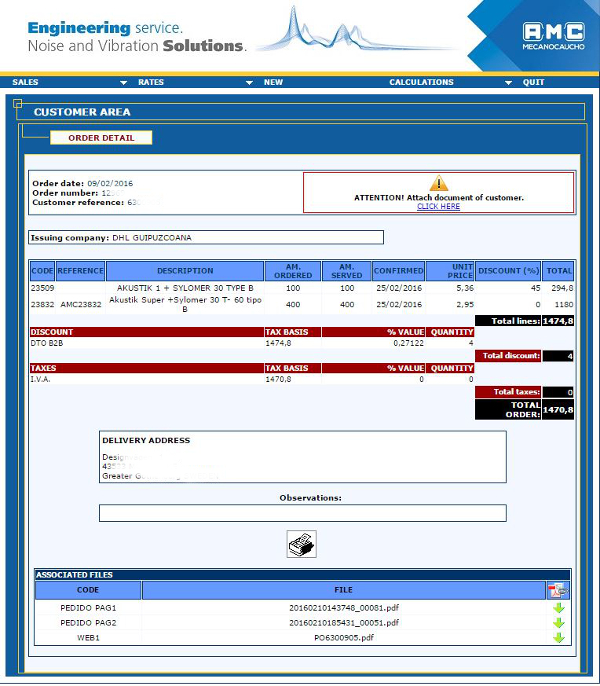Select unit price 5,36

click(x=465, y=288)
